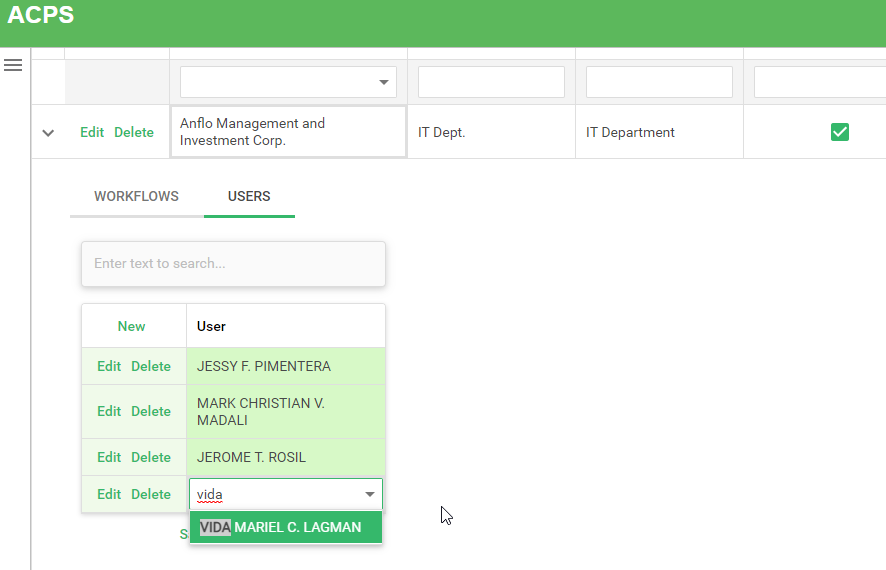This screenshot has height=570, width=886.
Task: Toggle the user combo box arrow
Action: 370,494
